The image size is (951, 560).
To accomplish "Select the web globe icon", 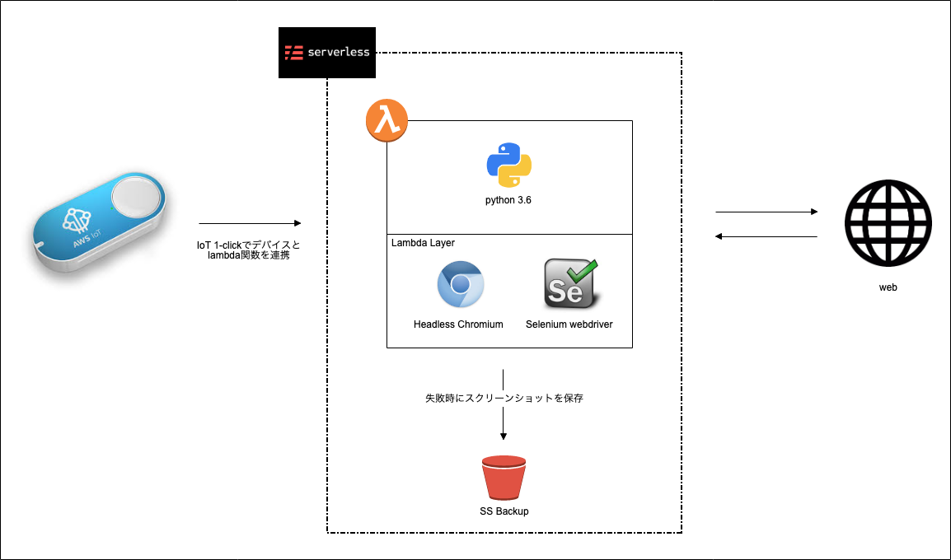I will coord(888,222).
